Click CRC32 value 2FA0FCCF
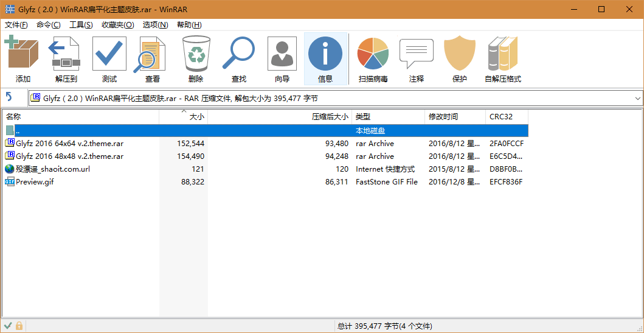Image resolution: width=644 pixels, height=333 pixels. pos(507,144)
